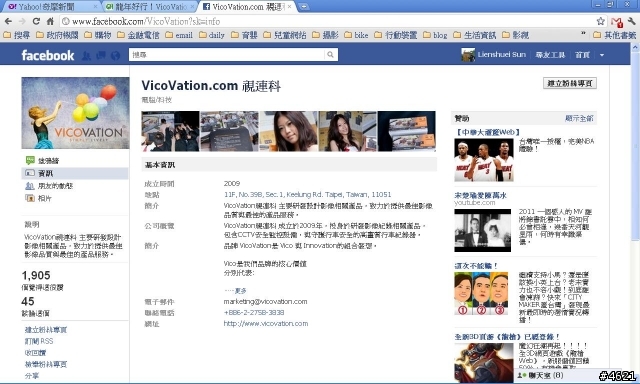Screen dimensions: 640x384
Task: Open Facebook friend requests icon
Action: [x=86, y=55]
